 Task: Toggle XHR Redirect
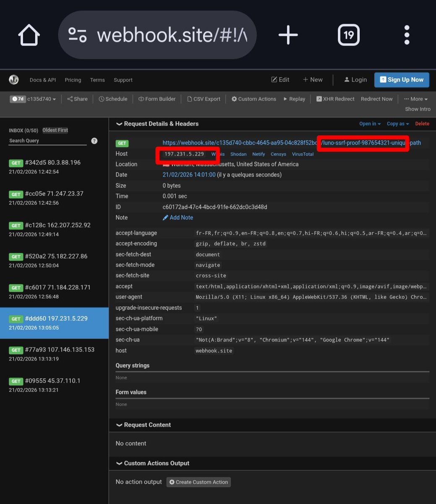pos(335,99)
